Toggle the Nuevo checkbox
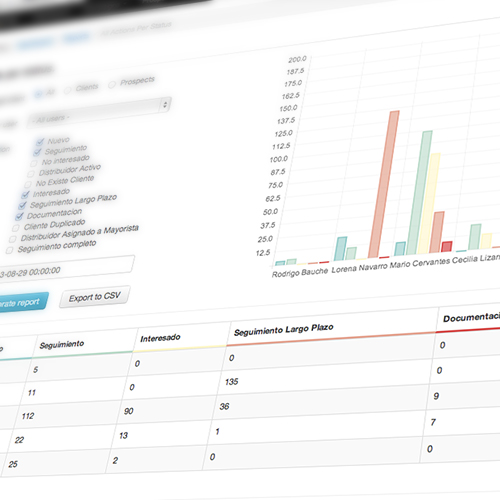The height and width of the screenshot is (500, 500). (40, 142)
